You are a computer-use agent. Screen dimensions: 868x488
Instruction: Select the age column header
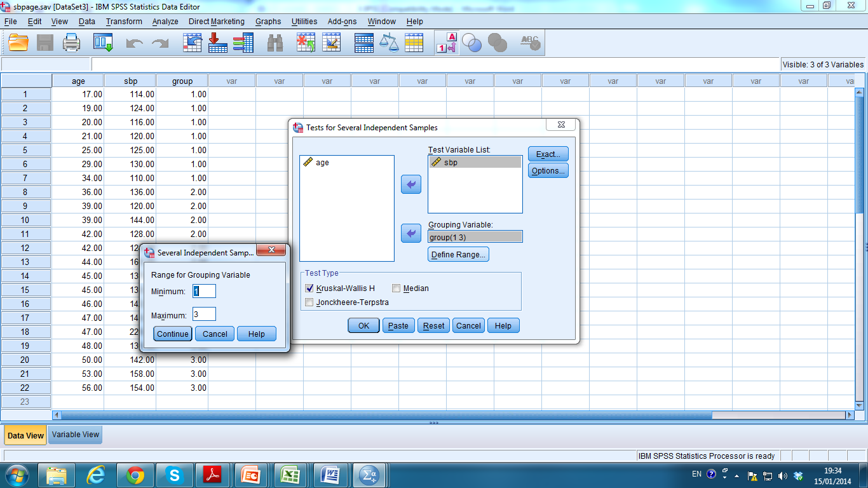point(78,81)
